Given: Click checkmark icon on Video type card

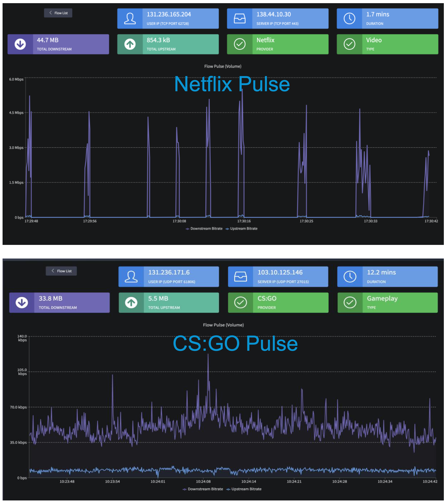Looking at the screenshot, I should point(349,44).
